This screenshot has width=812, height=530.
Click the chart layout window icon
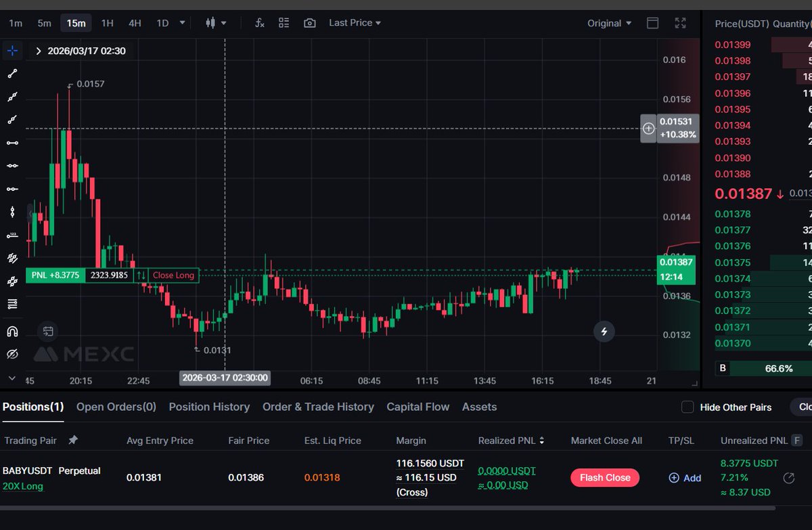pos(653,23)
